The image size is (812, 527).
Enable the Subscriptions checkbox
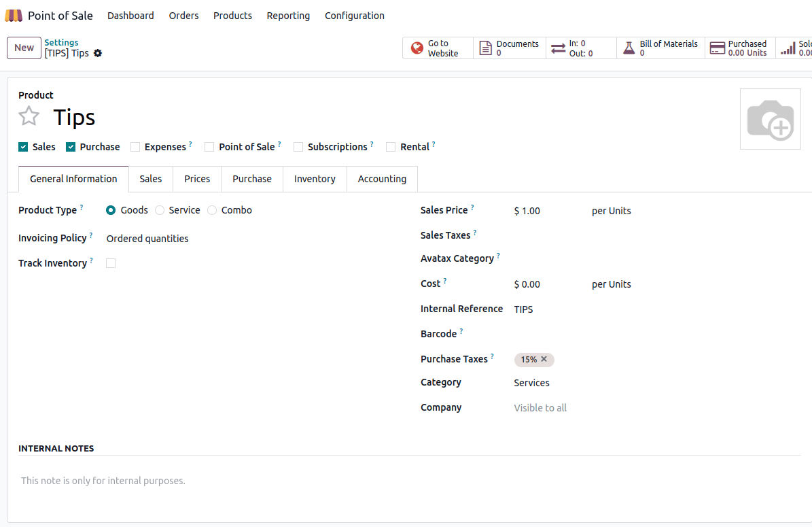tap(298, 147)
